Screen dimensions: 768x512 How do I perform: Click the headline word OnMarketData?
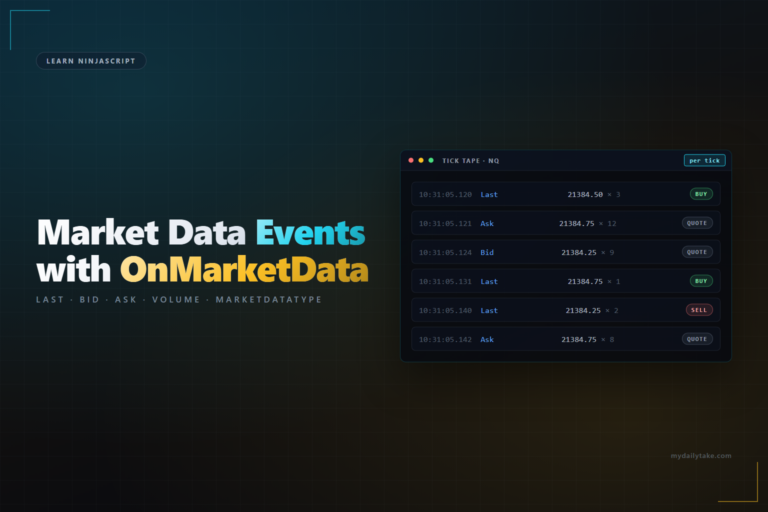tap(244, 269)
